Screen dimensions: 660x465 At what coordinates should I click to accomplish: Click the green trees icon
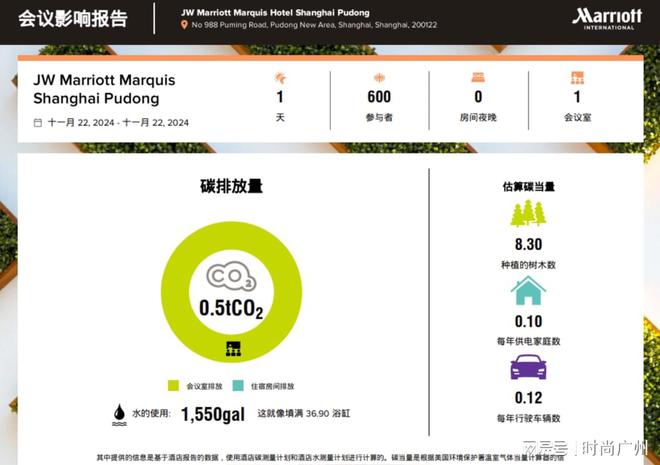coord(528,213)
